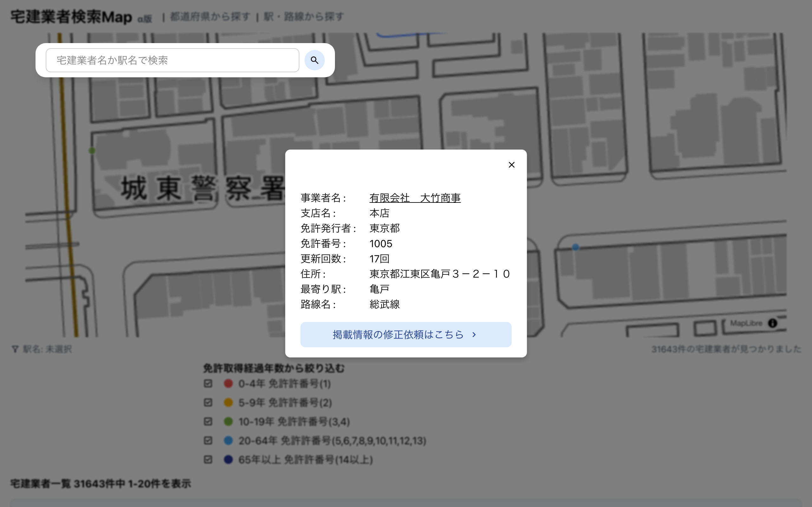Uncheck the 20-64年 license filter

coord(208,440)
